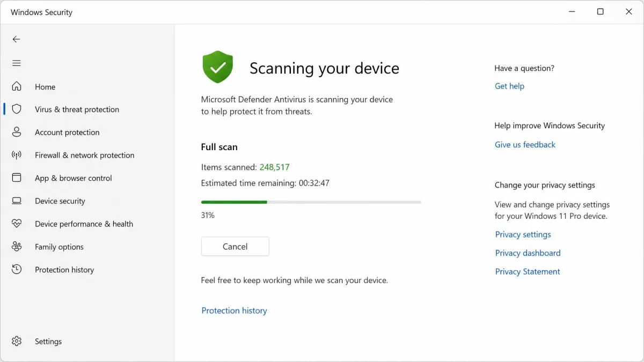
Task: Click the Firewall & network antenna icon
Action: 17,155
